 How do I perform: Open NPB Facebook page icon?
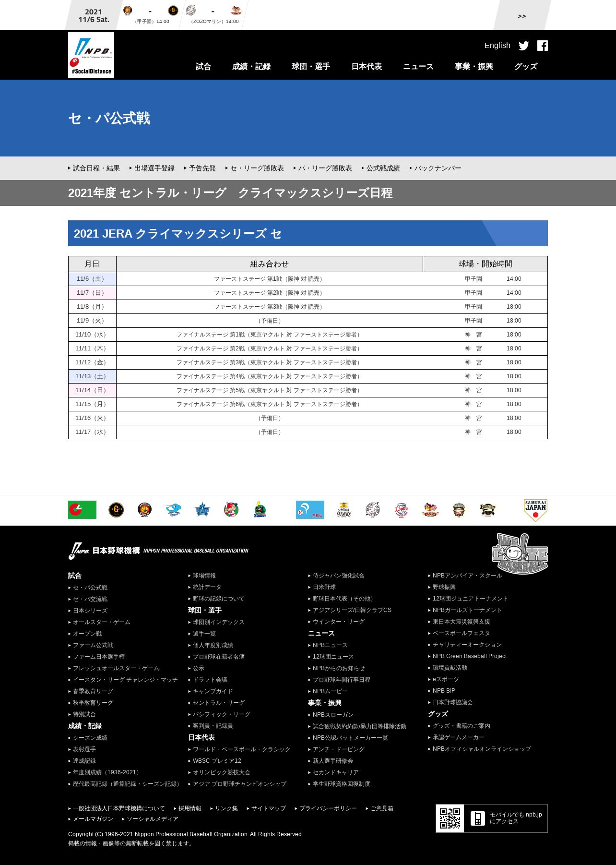coord(543,46)
